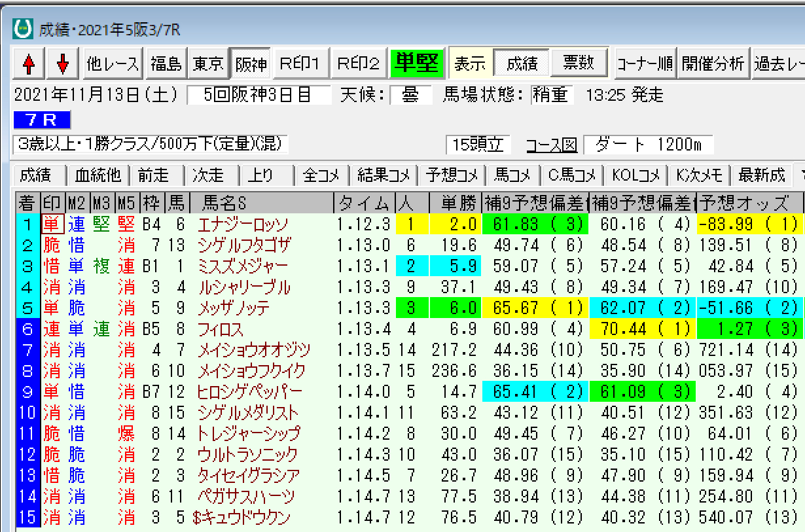Image resolution: width=805 pixels, height=532 pixels.
Task: Click horse name メッザノッテ
Action: point(233,308)
